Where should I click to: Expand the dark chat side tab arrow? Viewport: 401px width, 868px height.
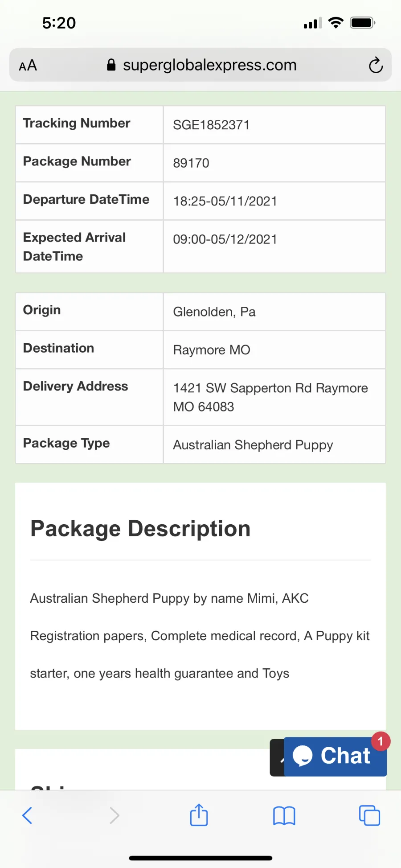(277, 757)
